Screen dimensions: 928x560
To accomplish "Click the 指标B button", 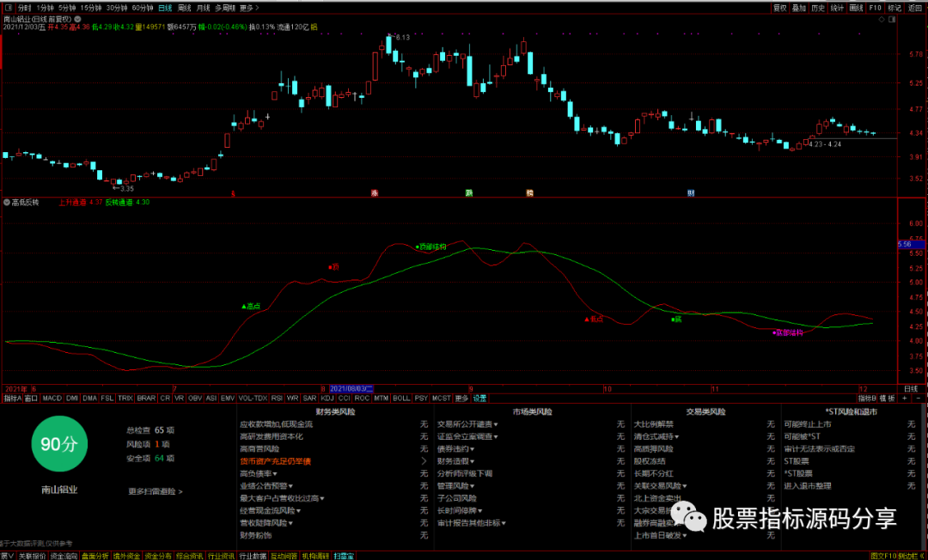I will coord(868,399).
